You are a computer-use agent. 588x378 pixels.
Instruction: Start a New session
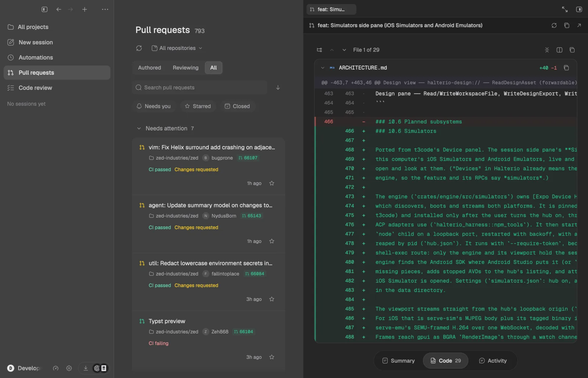pyautogui.click(x=57, y=42)
